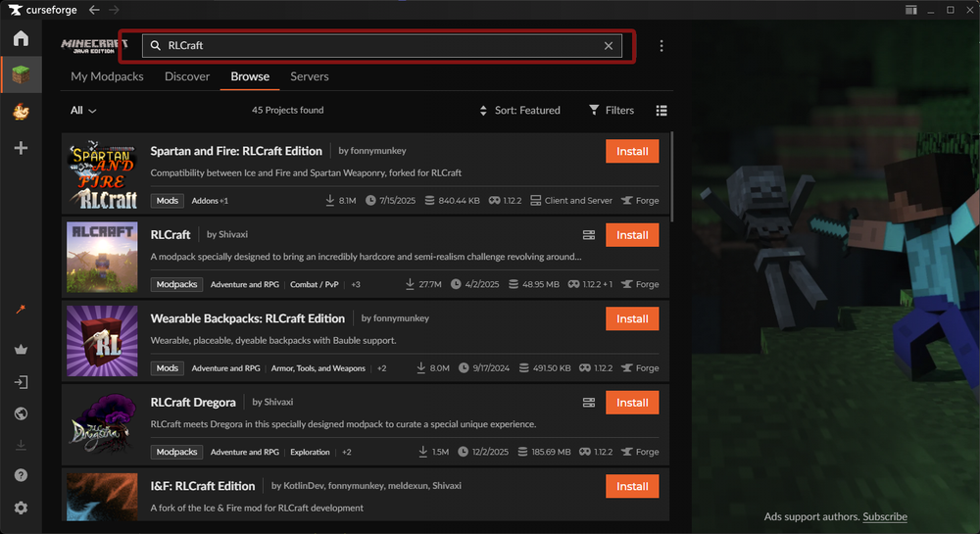Click Exploration category on RLCraft Dregora

click(x=310, y=452)
